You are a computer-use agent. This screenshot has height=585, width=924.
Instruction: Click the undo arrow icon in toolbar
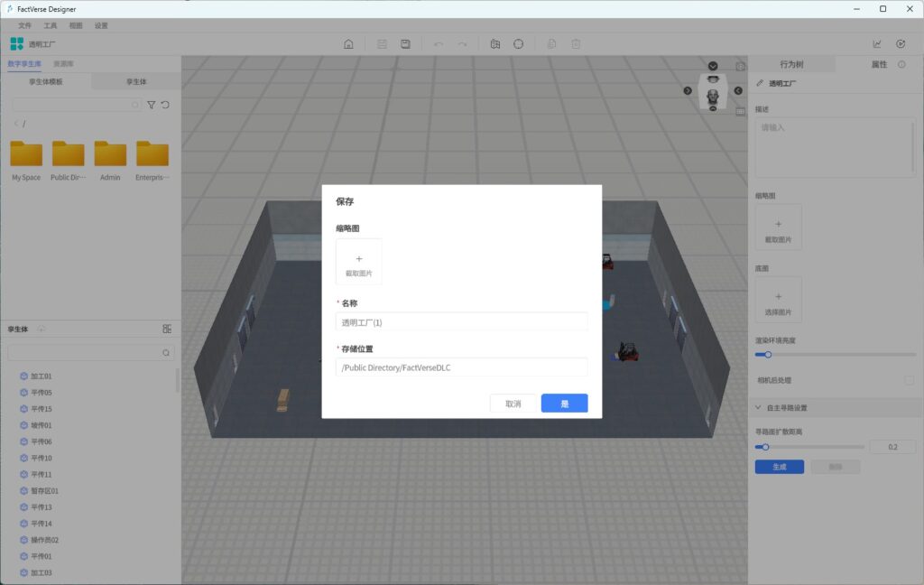coord(439,44)
